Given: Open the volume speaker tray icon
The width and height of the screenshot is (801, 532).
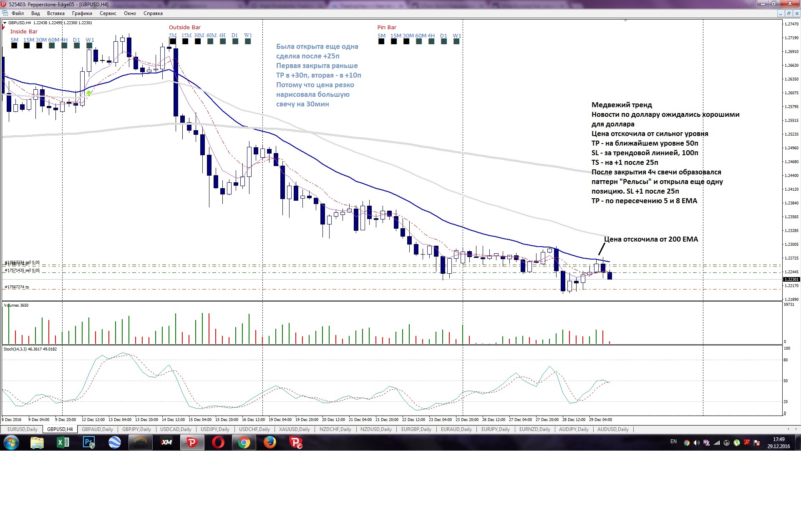Looking at the screenshot, I should point(696,443).
